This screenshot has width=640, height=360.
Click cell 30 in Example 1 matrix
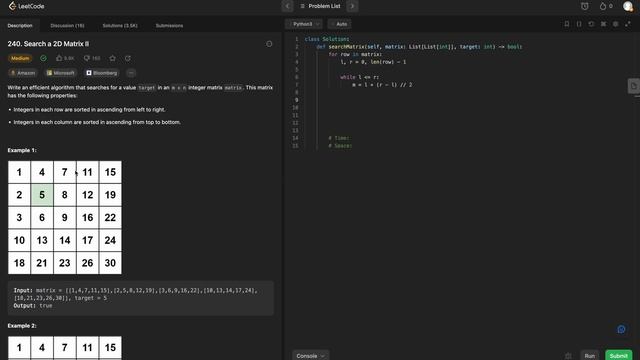[110, 263]
